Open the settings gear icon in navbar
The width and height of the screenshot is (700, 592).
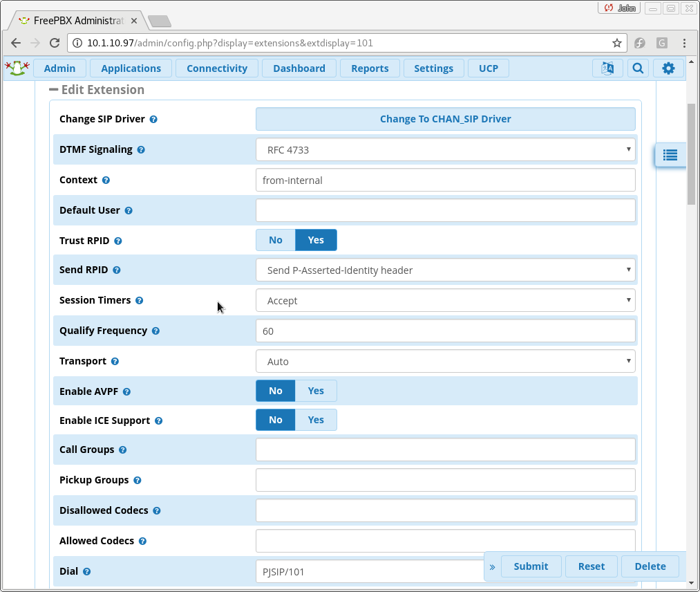tap(668, 68)
